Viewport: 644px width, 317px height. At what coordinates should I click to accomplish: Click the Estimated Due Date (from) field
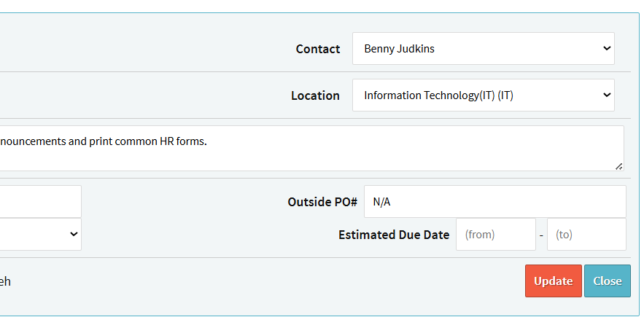[x=495, y=235]
